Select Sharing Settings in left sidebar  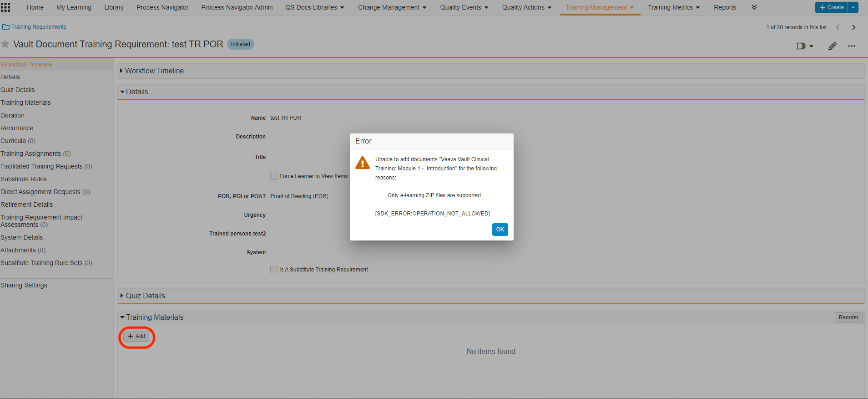pos(24,285)
